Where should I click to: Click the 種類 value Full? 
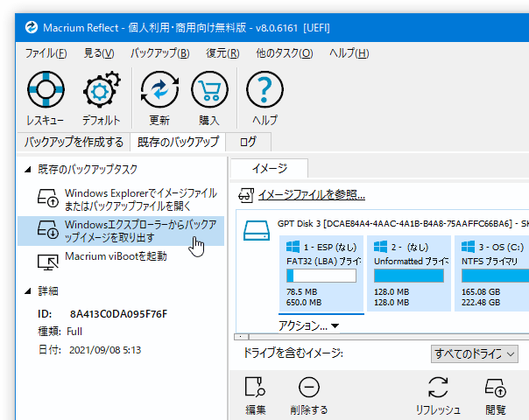click(74, 332)
